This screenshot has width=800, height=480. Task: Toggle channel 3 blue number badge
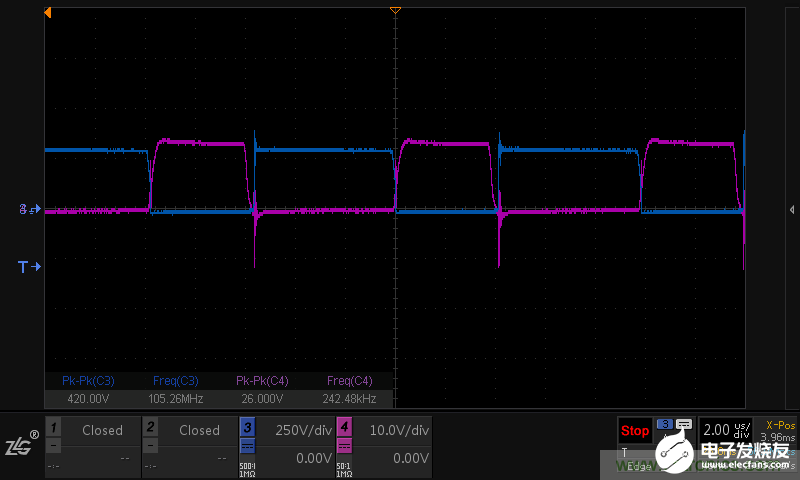pyautogui.click(x=246, y=428)
